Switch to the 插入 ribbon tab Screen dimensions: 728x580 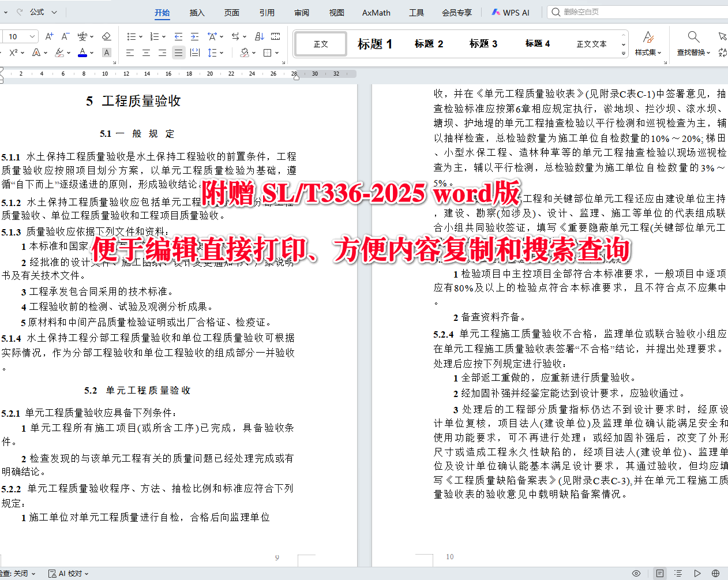(x=197, y=12)
